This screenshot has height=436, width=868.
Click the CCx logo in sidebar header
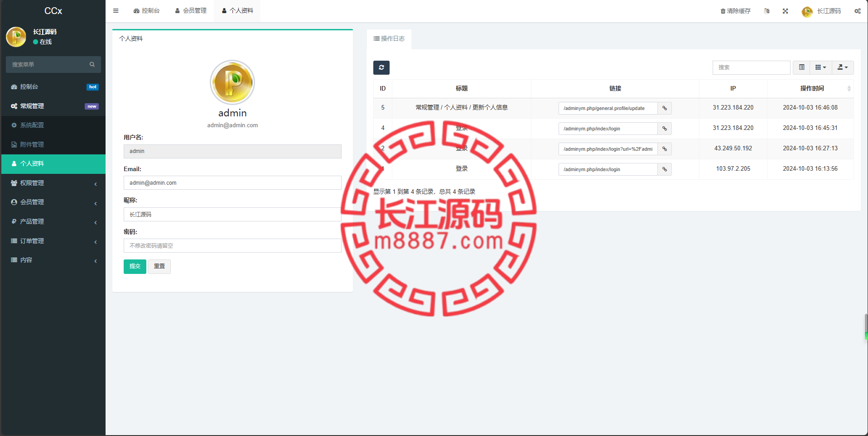(53, 11)
